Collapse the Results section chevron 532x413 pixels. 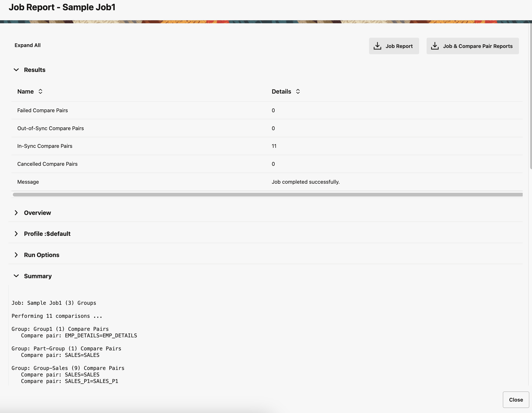[x=16, y=70]
